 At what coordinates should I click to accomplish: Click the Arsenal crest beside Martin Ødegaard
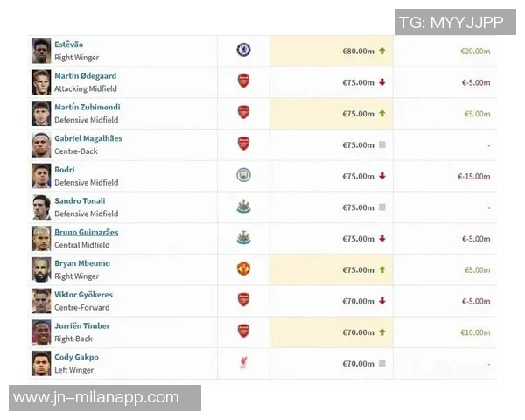(243, 81)
